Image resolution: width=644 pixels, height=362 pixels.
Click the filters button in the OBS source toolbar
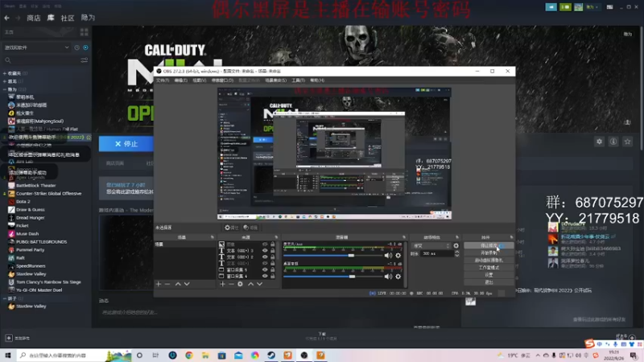tap(250, 228)
